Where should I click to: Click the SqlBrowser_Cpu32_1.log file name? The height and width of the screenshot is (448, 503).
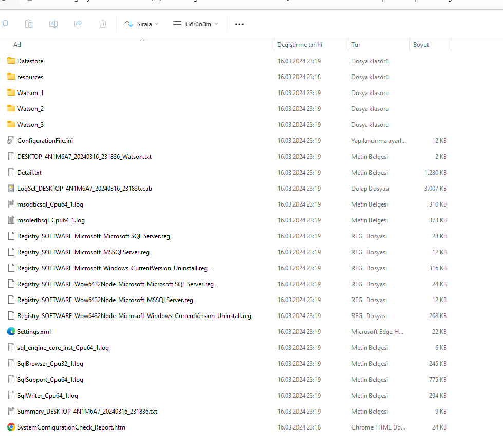[50, 364]
